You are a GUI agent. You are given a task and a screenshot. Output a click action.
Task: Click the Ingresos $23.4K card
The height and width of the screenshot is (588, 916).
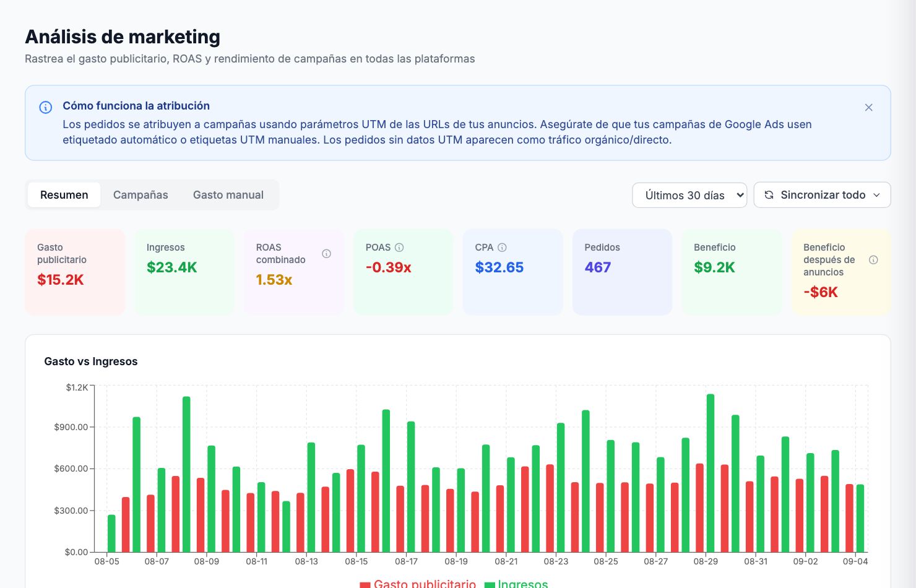[184, 272]
